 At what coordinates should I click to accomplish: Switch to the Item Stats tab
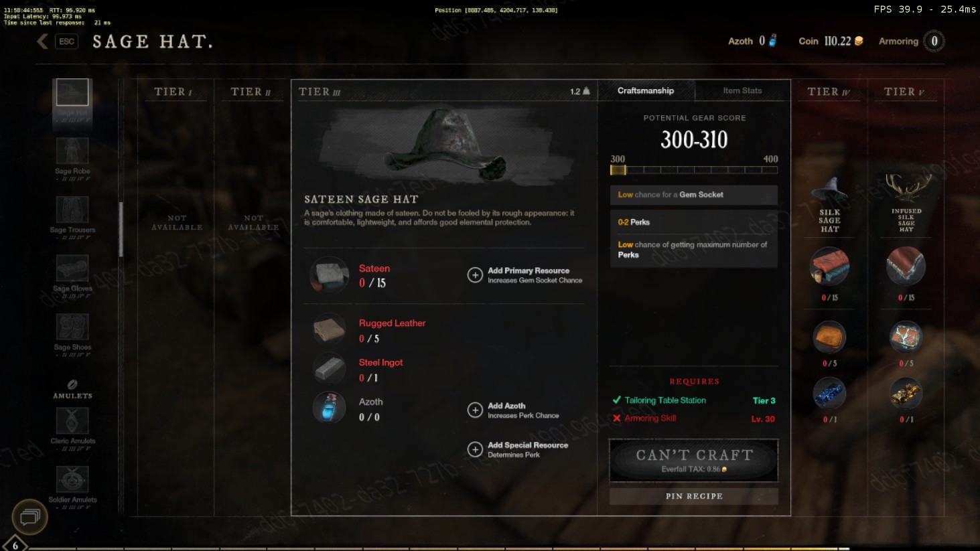click(742, 90)
